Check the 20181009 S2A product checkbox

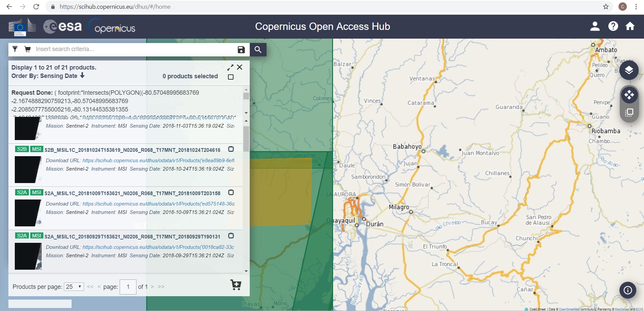pyautogui.click(x=231, y=192)
